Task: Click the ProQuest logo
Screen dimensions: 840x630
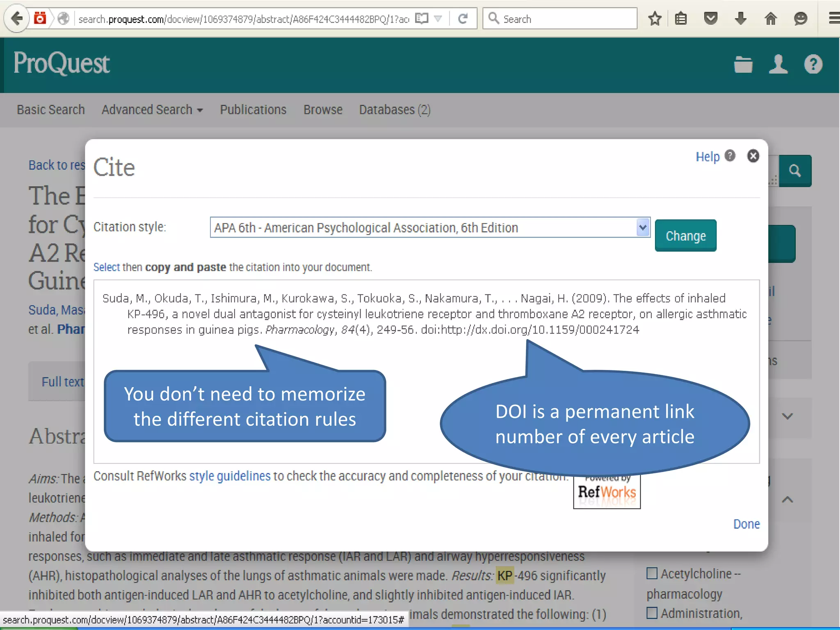Action: [62, 64]
